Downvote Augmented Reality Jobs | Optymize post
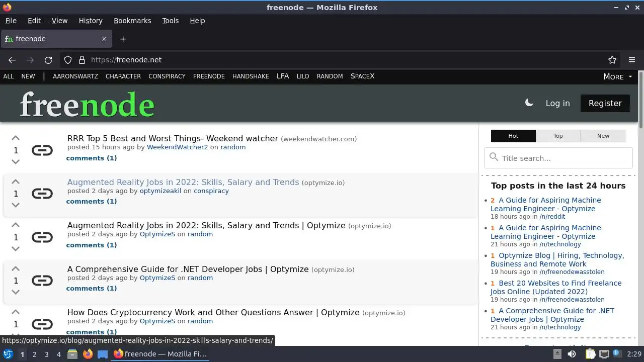 (x=16, y=249)
